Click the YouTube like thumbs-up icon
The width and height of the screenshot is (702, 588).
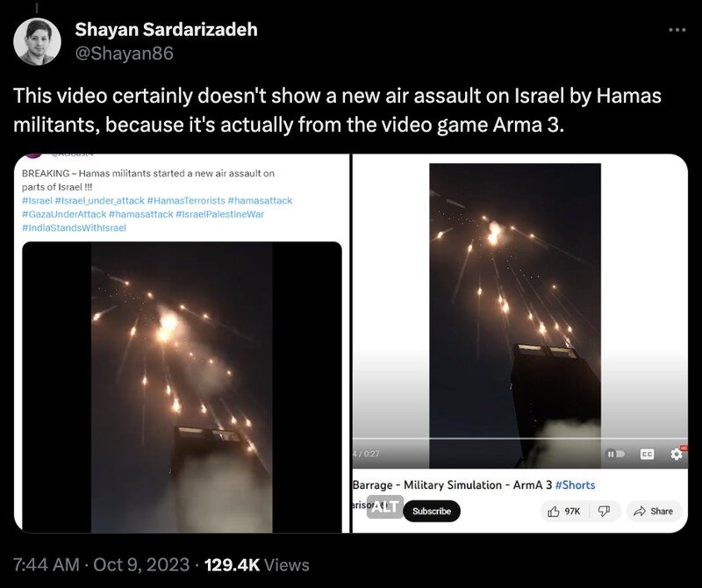554,511
